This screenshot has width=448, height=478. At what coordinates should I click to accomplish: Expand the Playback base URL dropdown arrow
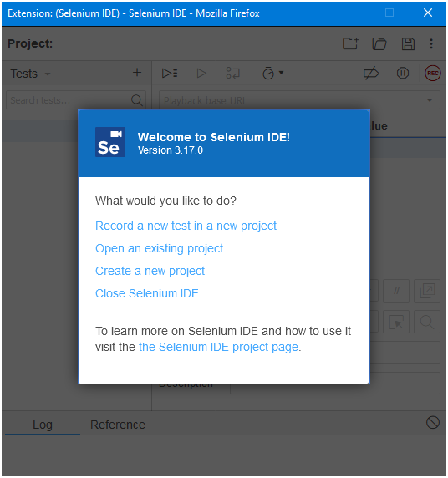[x=430, y=100]
